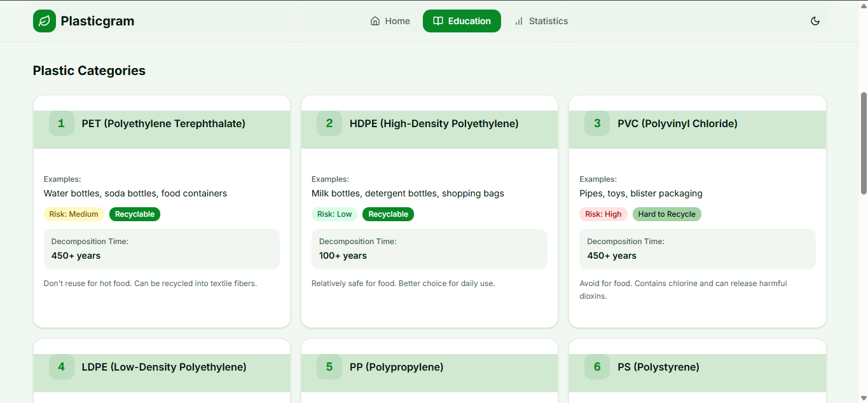Select the HDPE (High-Density Polyethylene) heading
The image size is (868, 403).
[434, 124]
